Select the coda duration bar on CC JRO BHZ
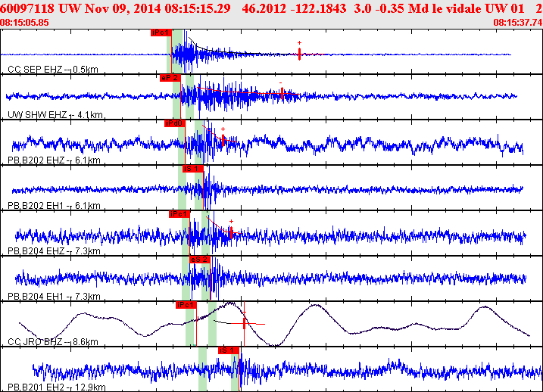This screenshot has height=392, width=543. pos(244,323)
